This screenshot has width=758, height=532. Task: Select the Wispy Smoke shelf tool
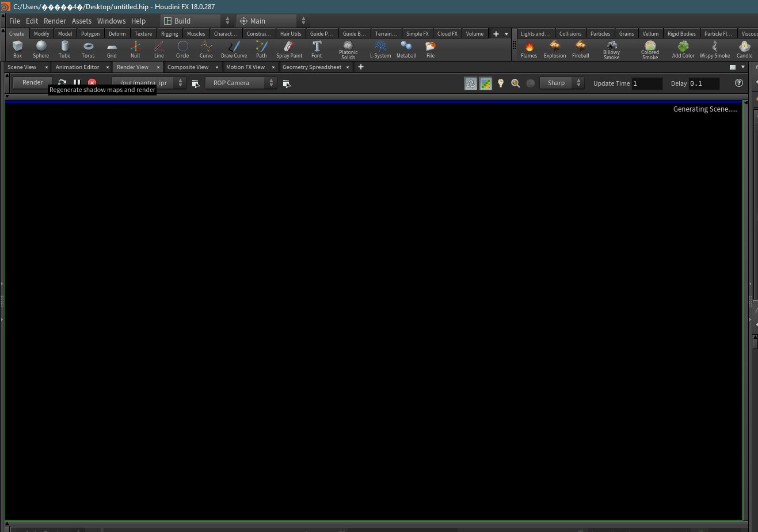(x=715, y=49)
